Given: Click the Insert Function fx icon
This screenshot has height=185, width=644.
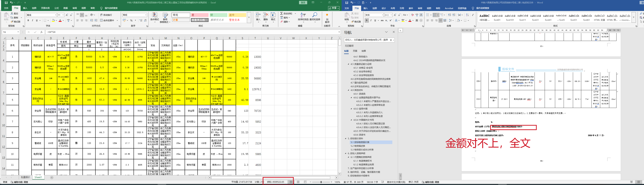Looking at the screenshot, I should pos(42,32).
